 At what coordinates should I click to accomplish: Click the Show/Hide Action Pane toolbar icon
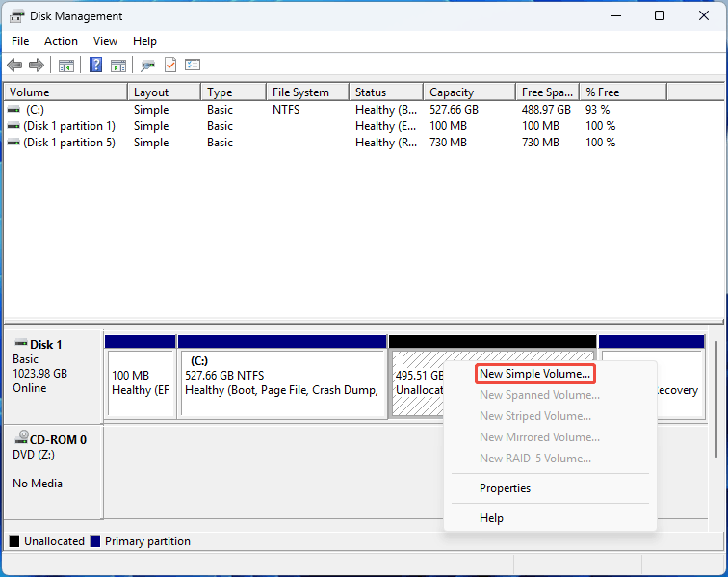pyautogui.click(x=118, y=66)
